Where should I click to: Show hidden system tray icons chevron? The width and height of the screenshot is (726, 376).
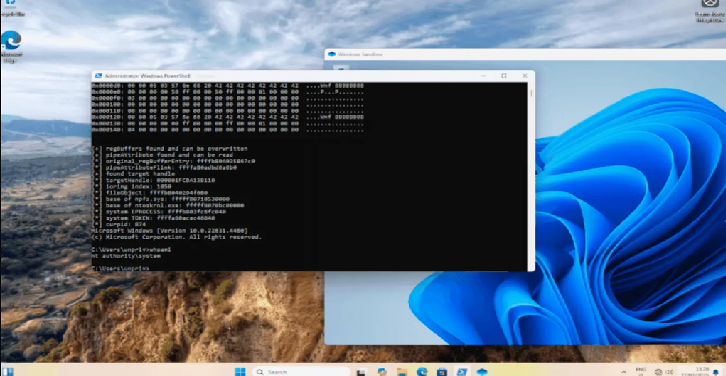624,372
